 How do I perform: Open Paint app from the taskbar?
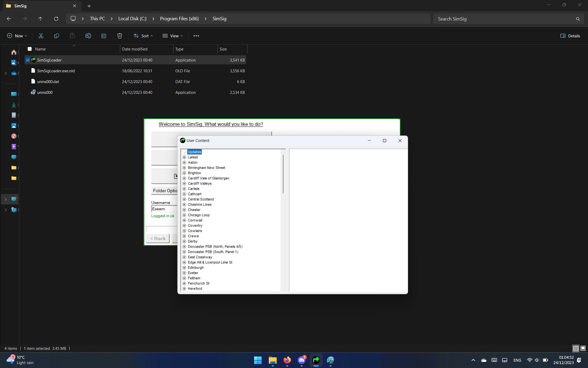click(330, 360)
